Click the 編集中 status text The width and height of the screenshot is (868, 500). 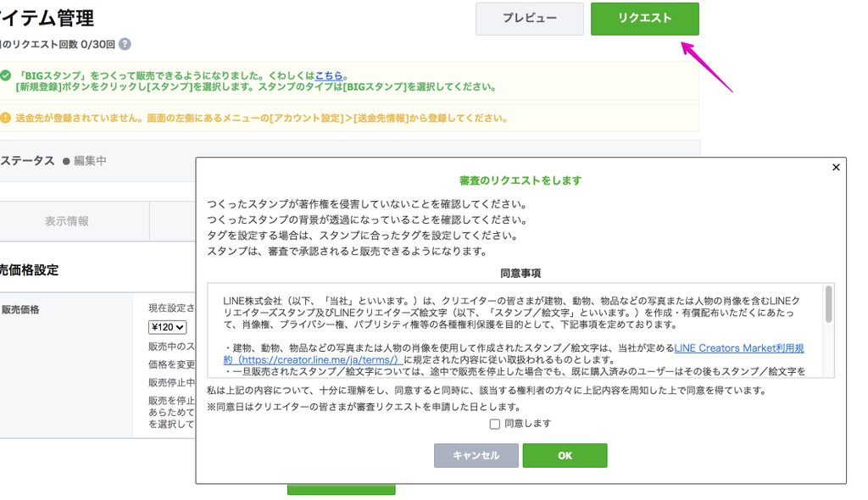pyautogui.click(x=90, y=161)
